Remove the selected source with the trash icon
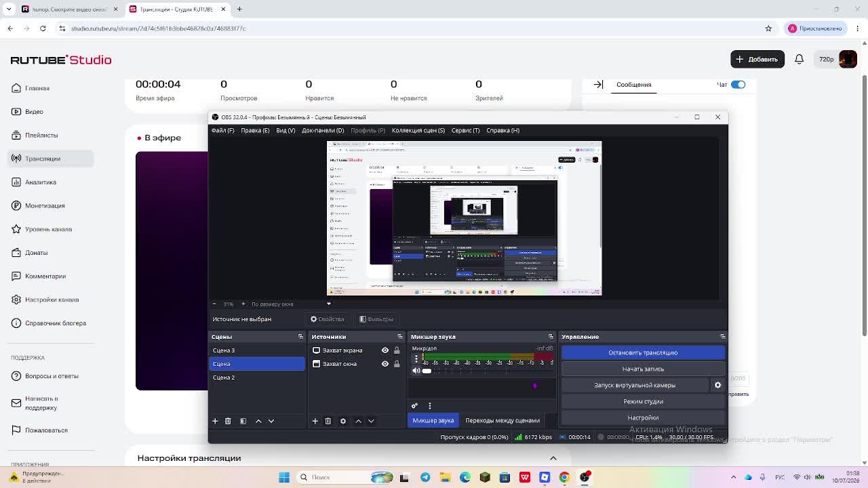 (x=328, y=421)
